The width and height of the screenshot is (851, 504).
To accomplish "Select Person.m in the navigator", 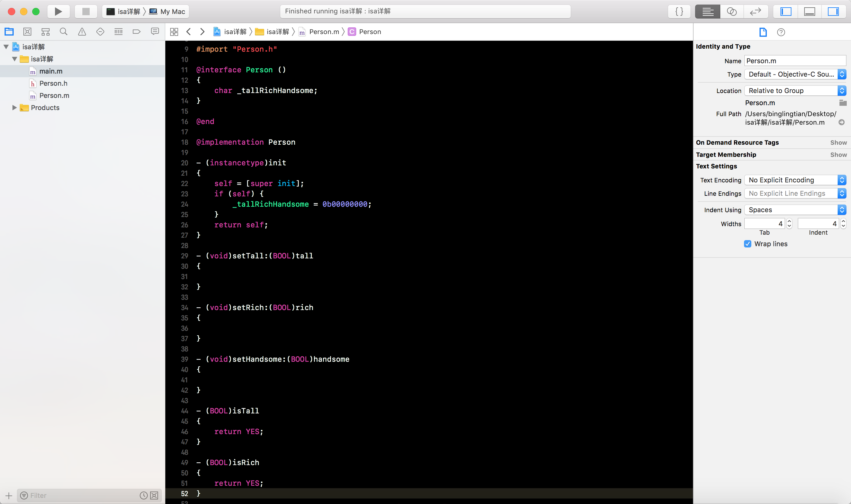I will pyautogui.click(x=83, y=95).
